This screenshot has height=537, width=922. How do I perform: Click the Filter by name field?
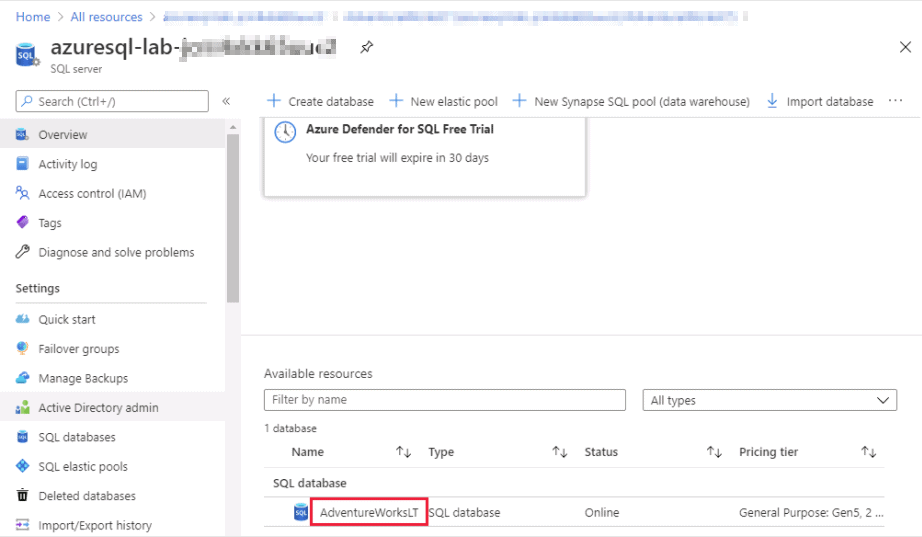click(x=444, y=400)
